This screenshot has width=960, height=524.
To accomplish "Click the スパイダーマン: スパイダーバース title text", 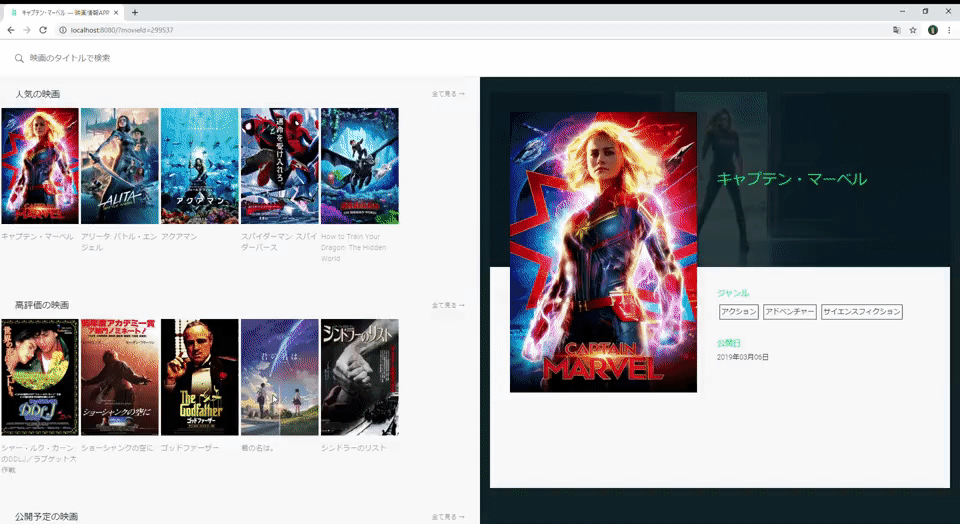I will (x=280, y=242).
